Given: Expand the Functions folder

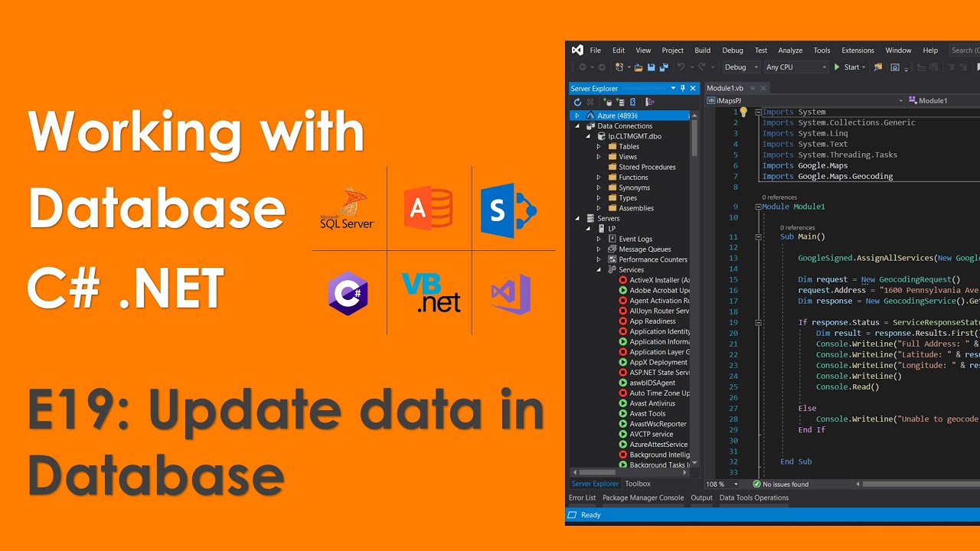Looking at the screenshot, I should 599,177.
